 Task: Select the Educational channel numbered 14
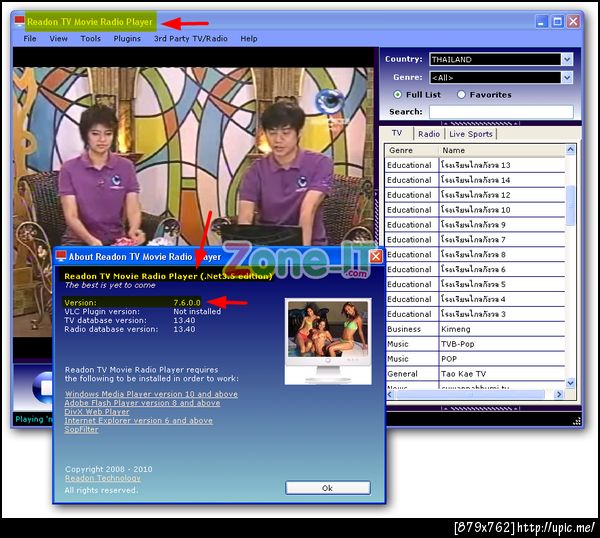tap(475, 180)
